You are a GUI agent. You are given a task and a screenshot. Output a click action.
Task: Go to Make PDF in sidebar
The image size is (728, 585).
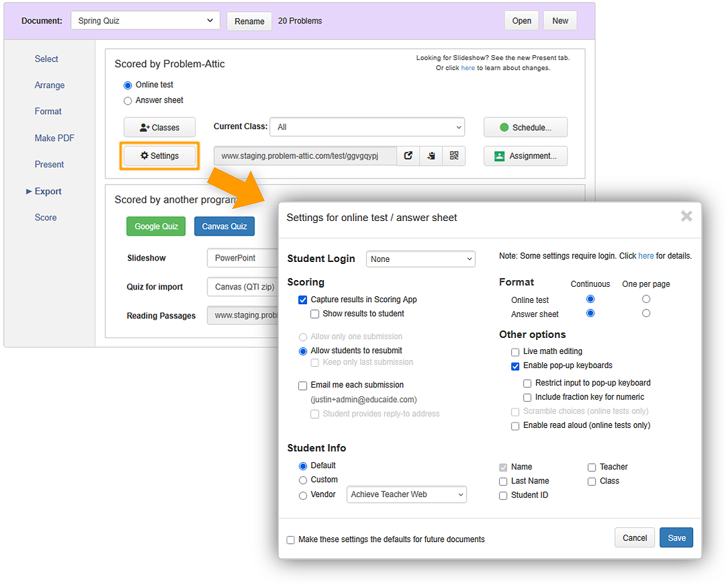pos(54,138)
